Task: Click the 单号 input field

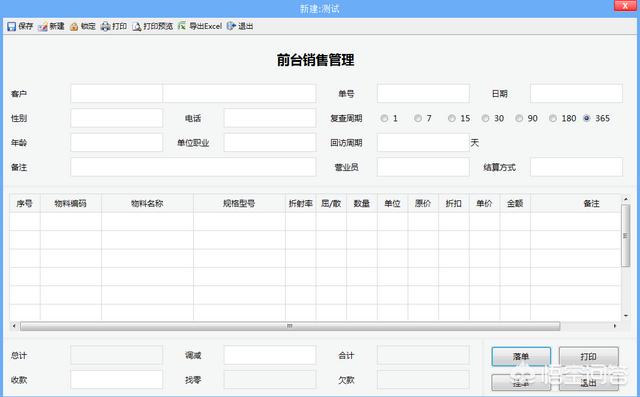Action: [x=423, y=94]
